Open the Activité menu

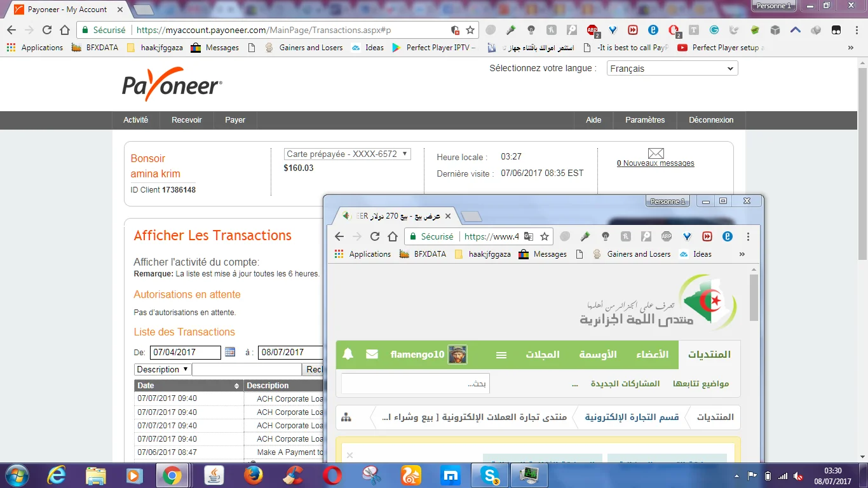pyautogui.click(x=136, y=120)
